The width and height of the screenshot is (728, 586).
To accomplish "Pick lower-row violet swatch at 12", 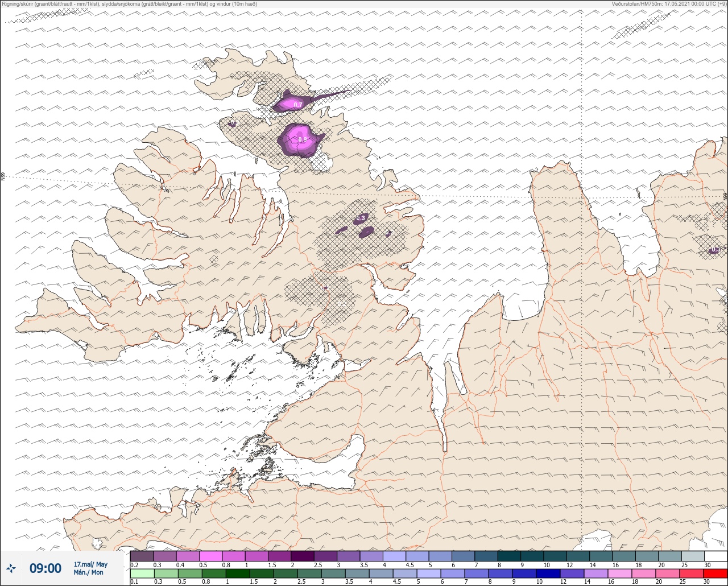I will [x=572, y=573].
